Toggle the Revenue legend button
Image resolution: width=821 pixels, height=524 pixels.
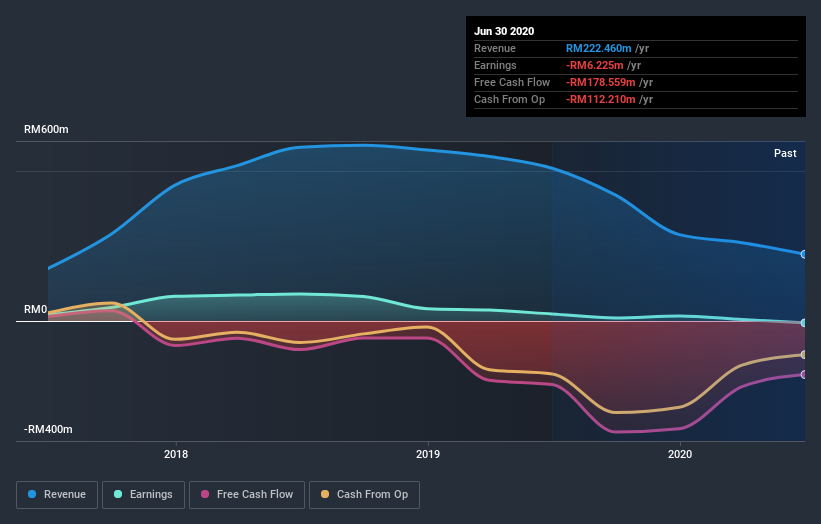57,495
